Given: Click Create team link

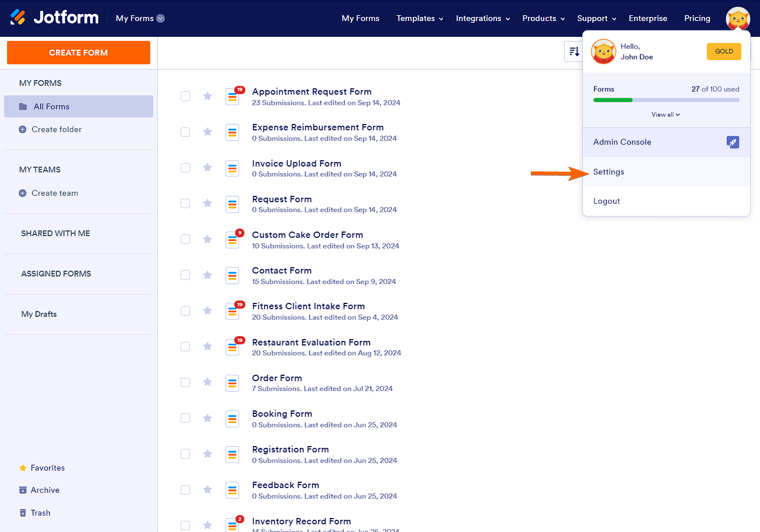Looking at the screenshot, I should tap(55, 193).
